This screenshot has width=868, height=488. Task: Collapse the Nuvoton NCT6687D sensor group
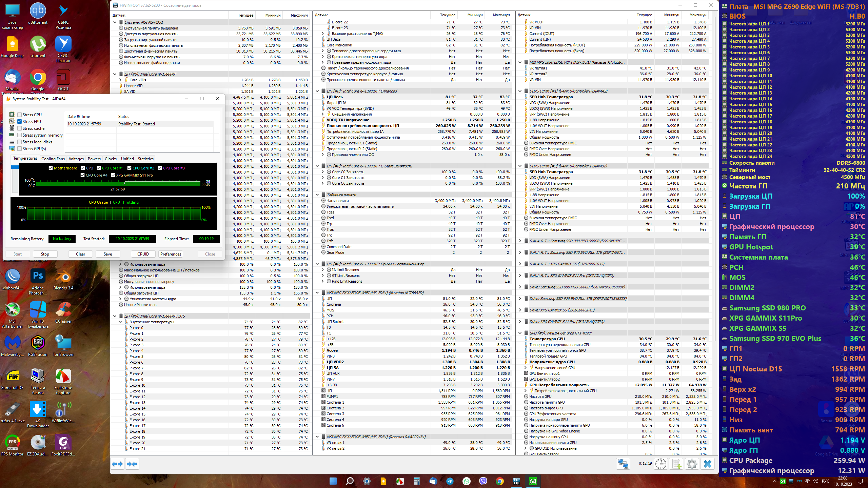click(x=317, y=293)
